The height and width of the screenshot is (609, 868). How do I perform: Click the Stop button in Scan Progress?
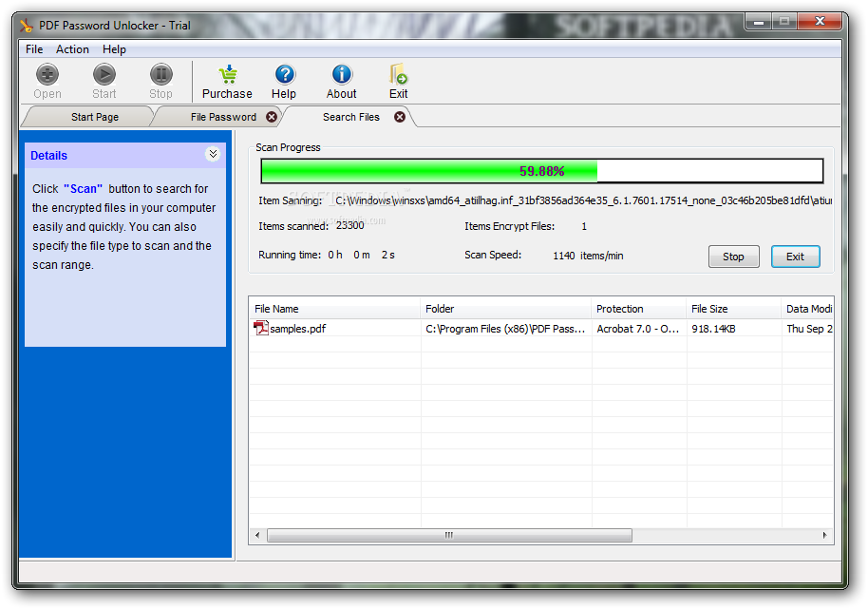click(x=733, y=257)
